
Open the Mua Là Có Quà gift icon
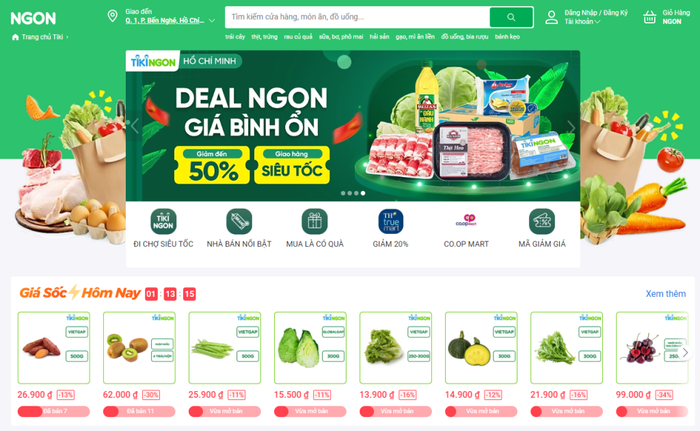(315, 222)
